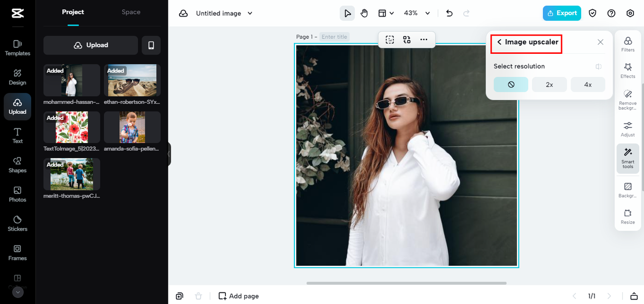Click the cloud save status icon
This screenshot has width=644, height=304.
(184, 14)
